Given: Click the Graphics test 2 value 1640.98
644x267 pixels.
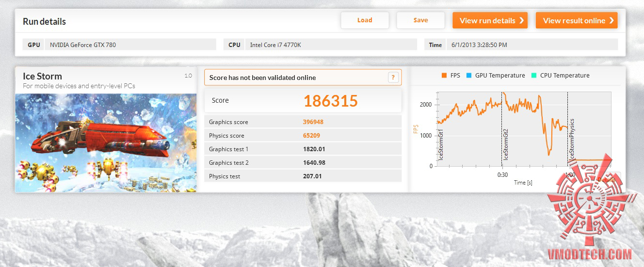Looking at the screenshot, I should click(314, 163).
